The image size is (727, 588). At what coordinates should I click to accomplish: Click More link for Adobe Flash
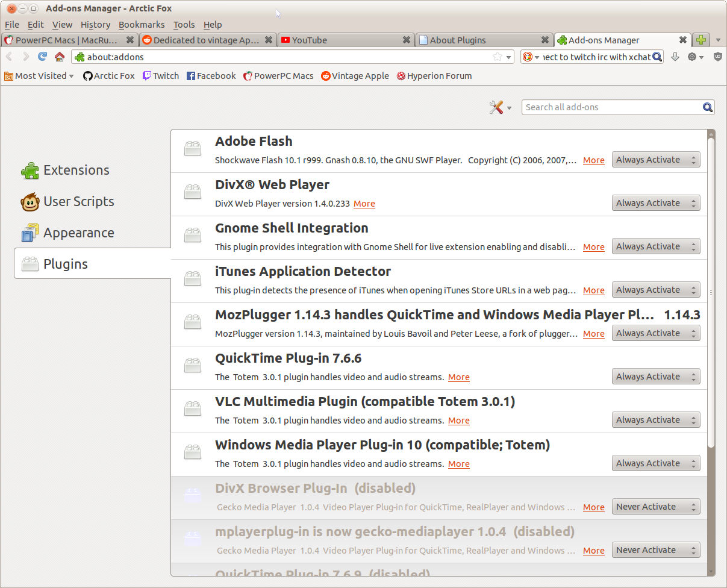(594, 160)
